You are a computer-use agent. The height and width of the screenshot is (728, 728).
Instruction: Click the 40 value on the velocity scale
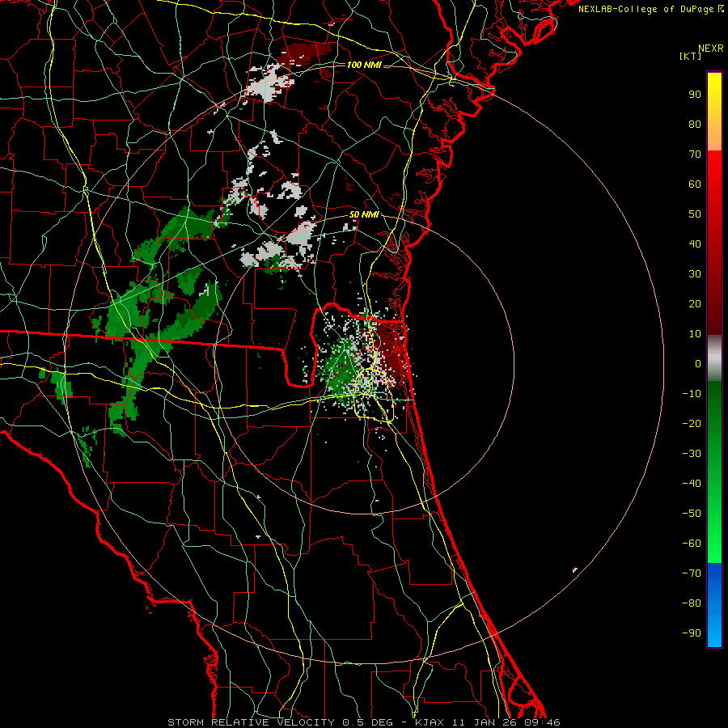click(x=695, y=243)
